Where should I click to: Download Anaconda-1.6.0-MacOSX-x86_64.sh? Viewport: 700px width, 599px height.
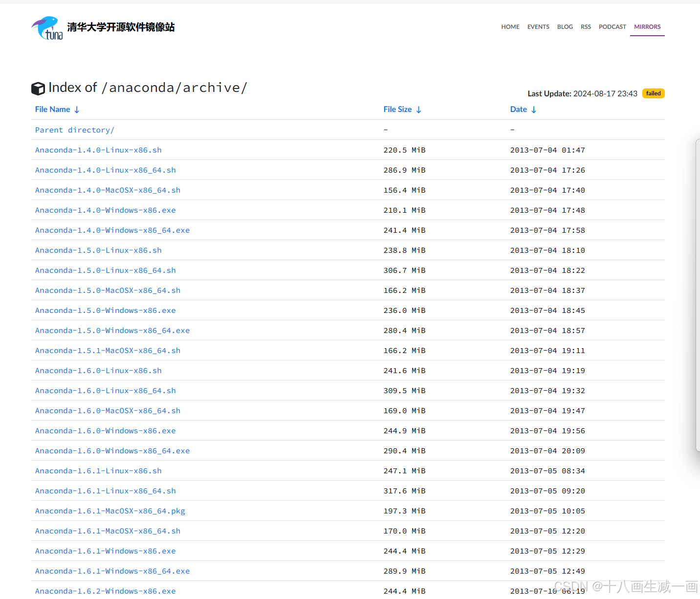tap(108, 411)
